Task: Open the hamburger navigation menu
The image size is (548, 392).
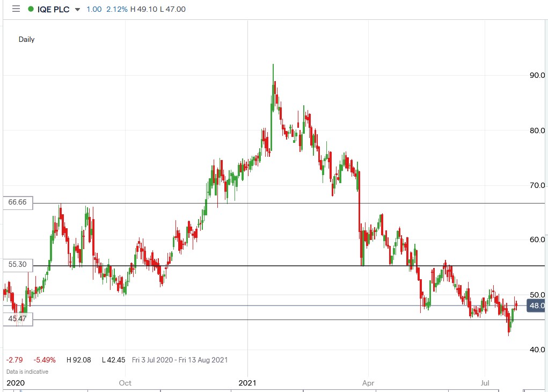Action: click(x=16, y=9)
